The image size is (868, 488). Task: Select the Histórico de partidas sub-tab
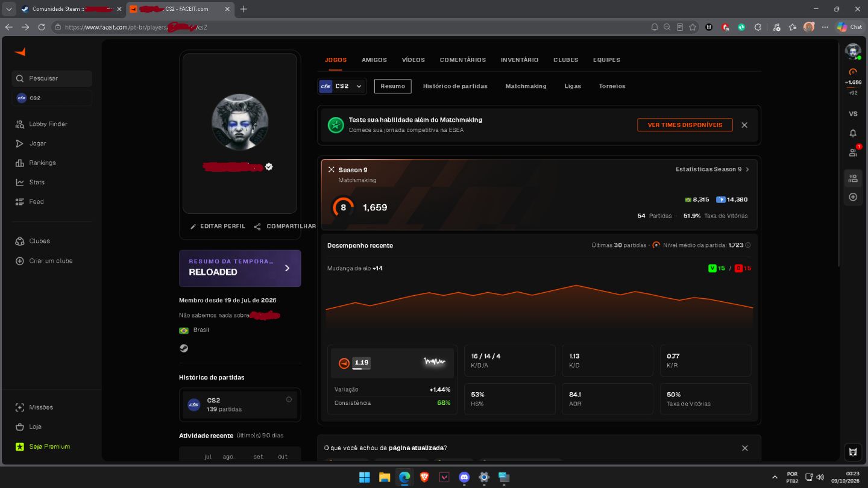pos(455,86)
